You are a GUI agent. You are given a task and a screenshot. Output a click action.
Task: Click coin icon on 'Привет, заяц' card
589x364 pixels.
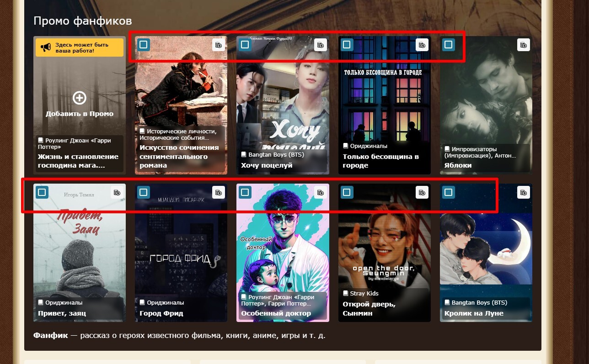pos(117,192)
